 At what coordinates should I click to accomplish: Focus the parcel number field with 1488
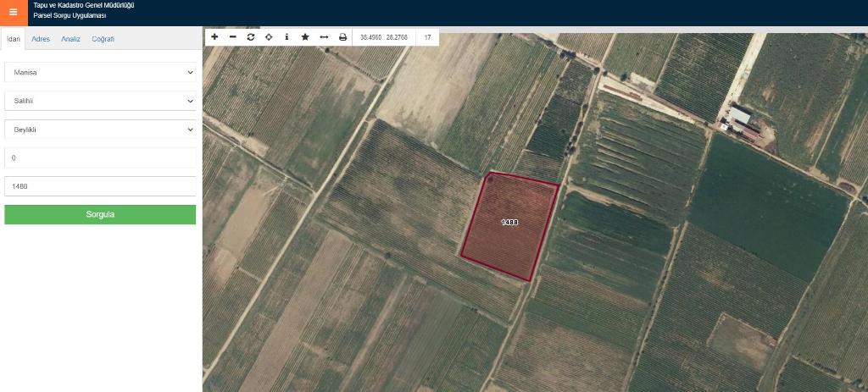coord(100,186)
